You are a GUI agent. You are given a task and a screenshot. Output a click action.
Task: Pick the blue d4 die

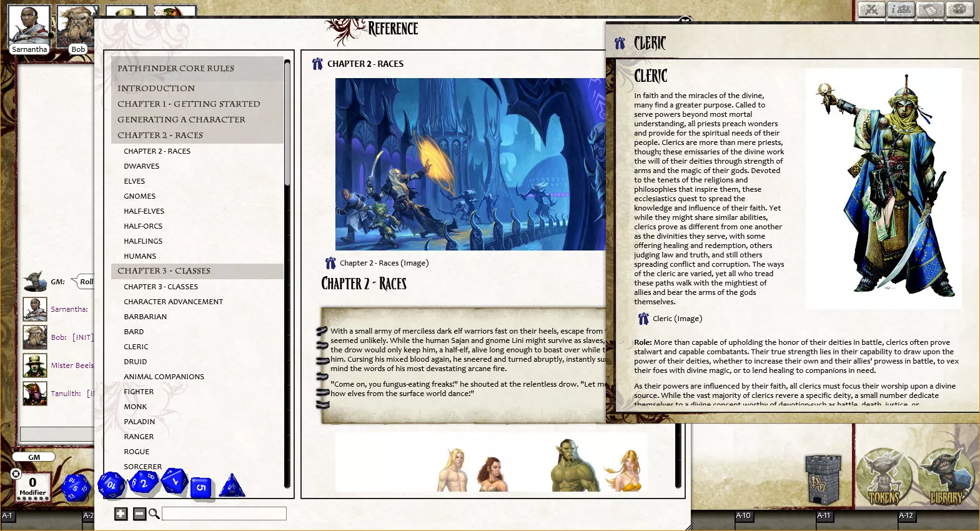coord(231,485)
